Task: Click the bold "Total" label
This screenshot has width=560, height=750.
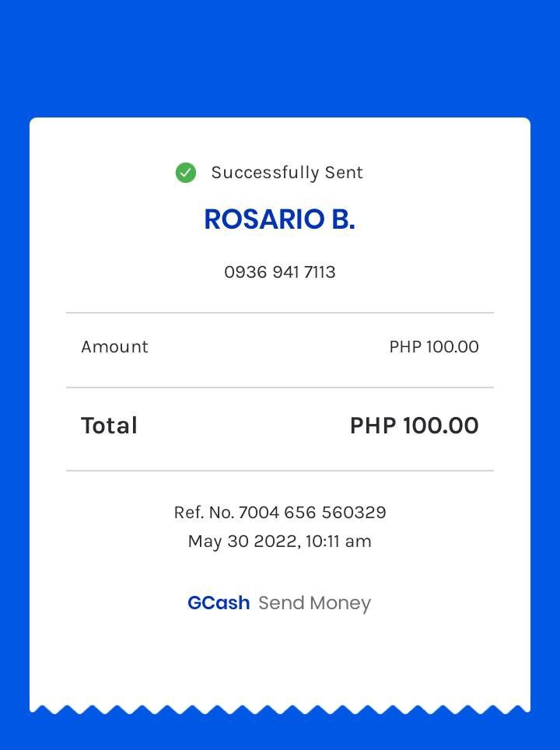Action: tap(109, 426)
